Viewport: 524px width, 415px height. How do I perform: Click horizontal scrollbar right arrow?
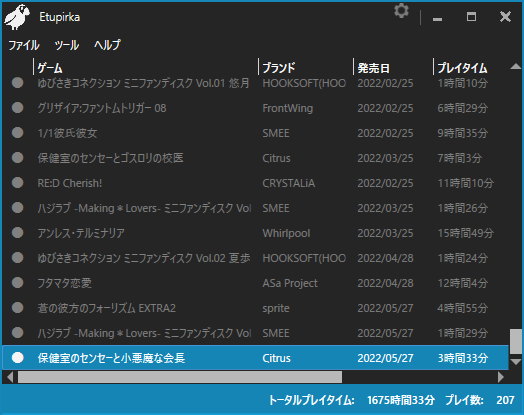[501, 377]
